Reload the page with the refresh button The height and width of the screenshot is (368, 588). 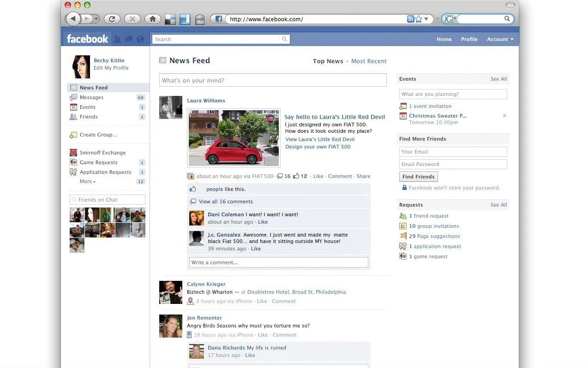(x=112, y=19)
